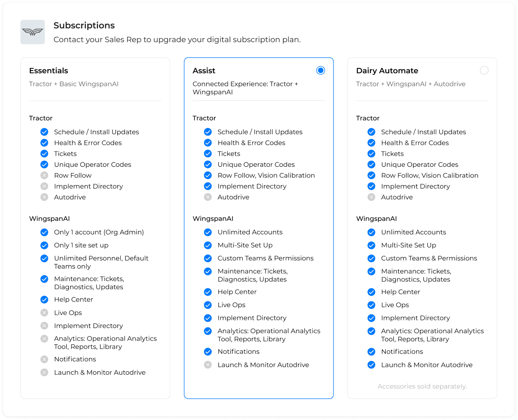Click Essentials 'Help Center' feature text
Image resolution: width=518 pixels, height=420 pixels.
pyautogui.click(x=74, y=300)
